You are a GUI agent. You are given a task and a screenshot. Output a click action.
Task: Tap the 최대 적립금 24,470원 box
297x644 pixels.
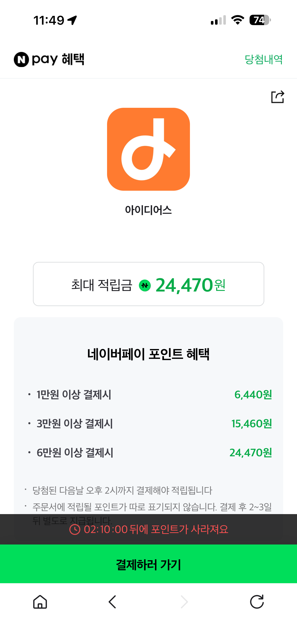[148, 284]
